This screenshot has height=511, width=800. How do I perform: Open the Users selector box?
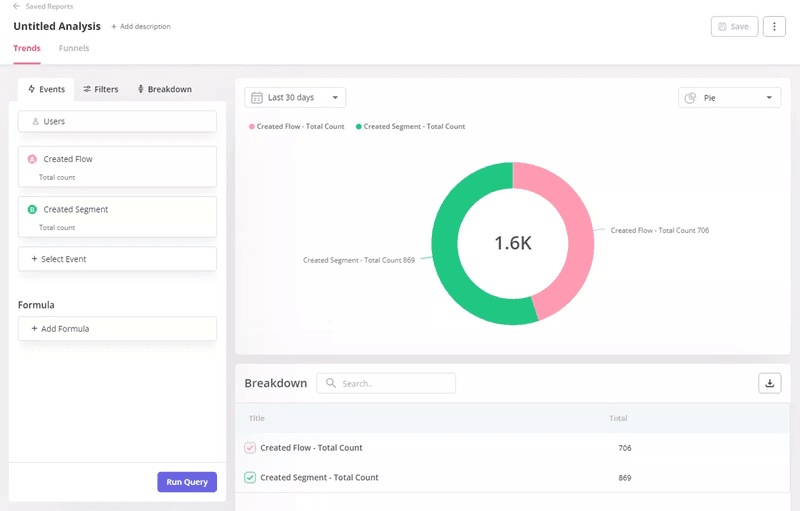(x=117, y=121)
